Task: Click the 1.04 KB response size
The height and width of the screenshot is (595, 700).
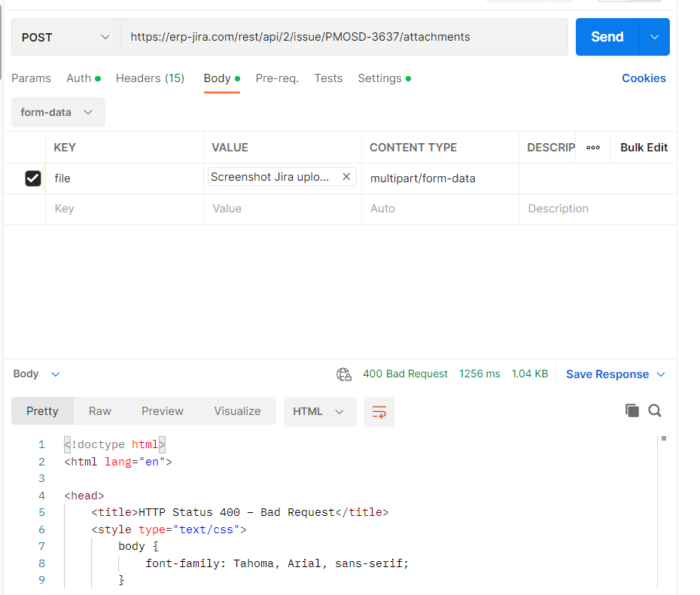Action: (529, 374)
